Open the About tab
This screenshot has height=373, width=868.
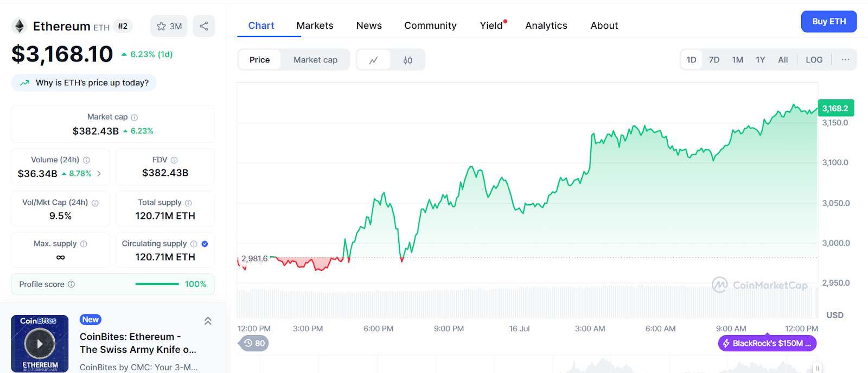coord(604,26)
